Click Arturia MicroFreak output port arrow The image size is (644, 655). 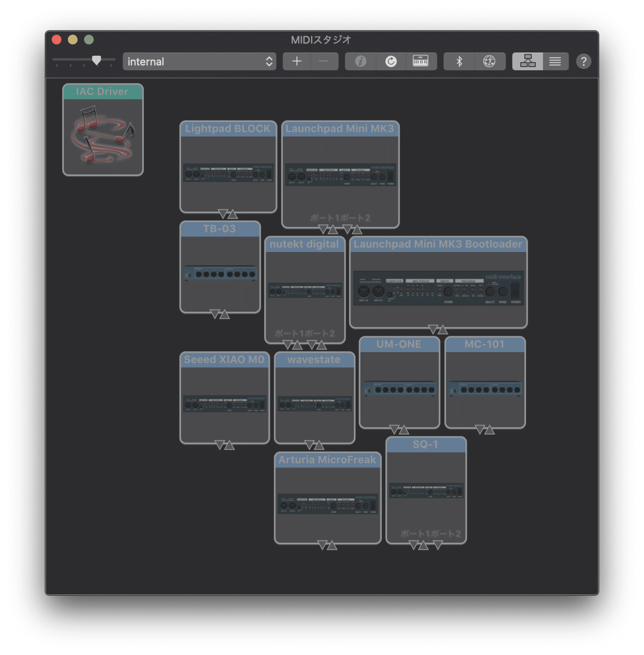click(x=323, y=545)
